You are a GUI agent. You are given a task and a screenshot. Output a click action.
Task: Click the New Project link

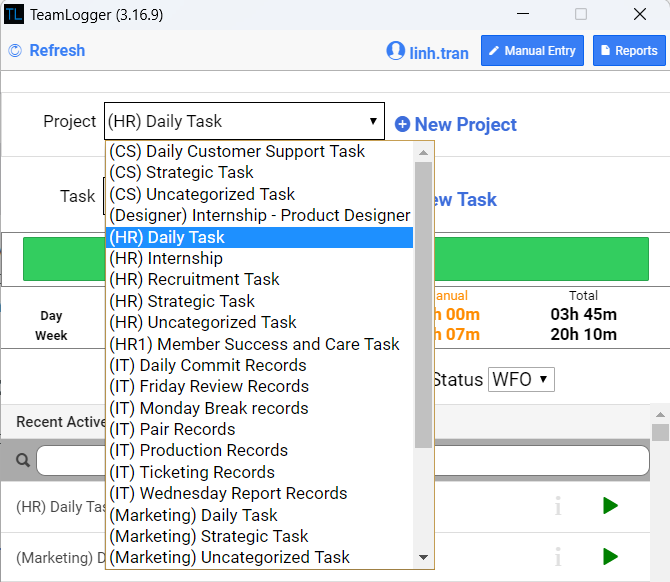[x=465, y=125]
